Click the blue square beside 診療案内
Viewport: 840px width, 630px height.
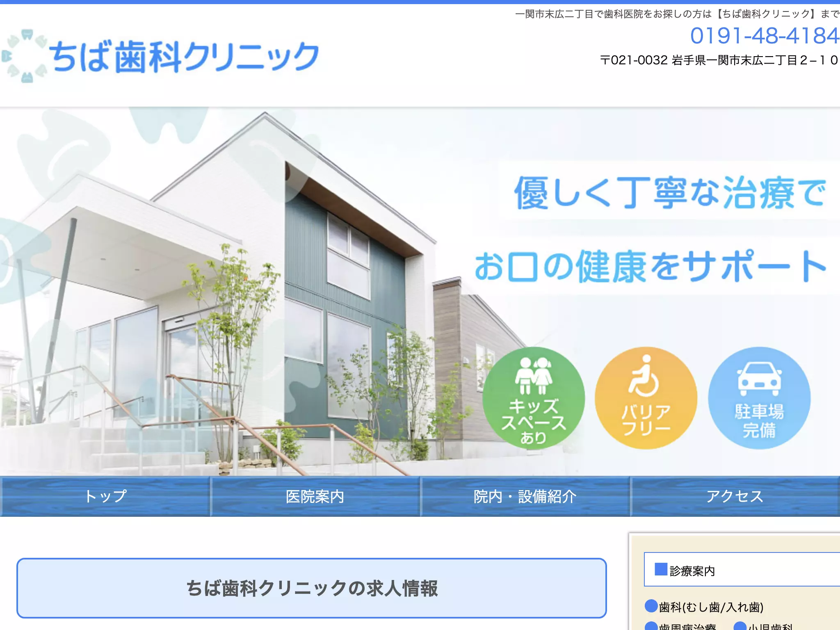coord(661,569)
